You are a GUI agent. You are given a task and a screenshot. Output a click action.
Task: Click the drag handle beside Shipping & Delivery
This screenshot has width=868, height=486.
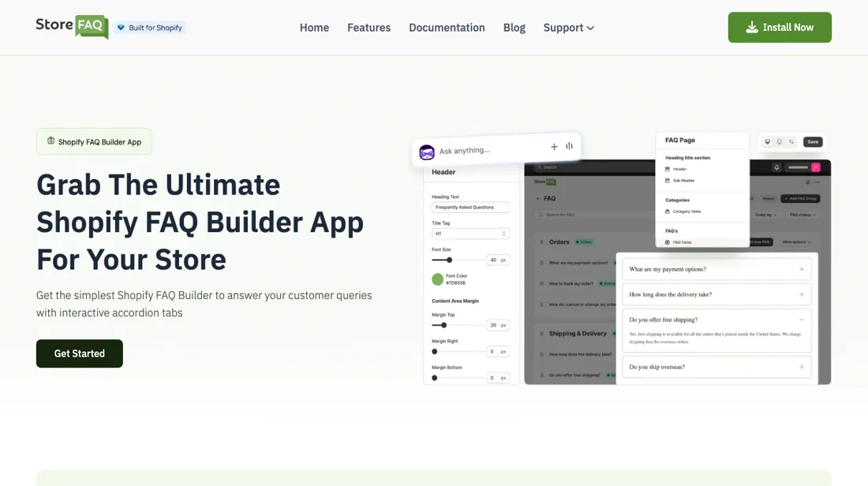pyautogui.click(x=542, y=334)
